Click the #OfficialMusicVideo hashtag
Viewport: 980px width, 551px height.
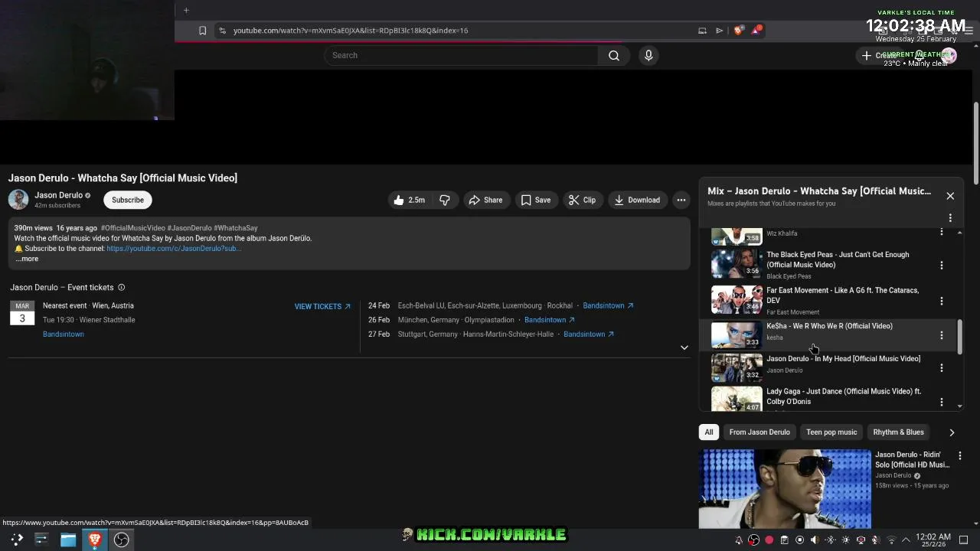132,228
